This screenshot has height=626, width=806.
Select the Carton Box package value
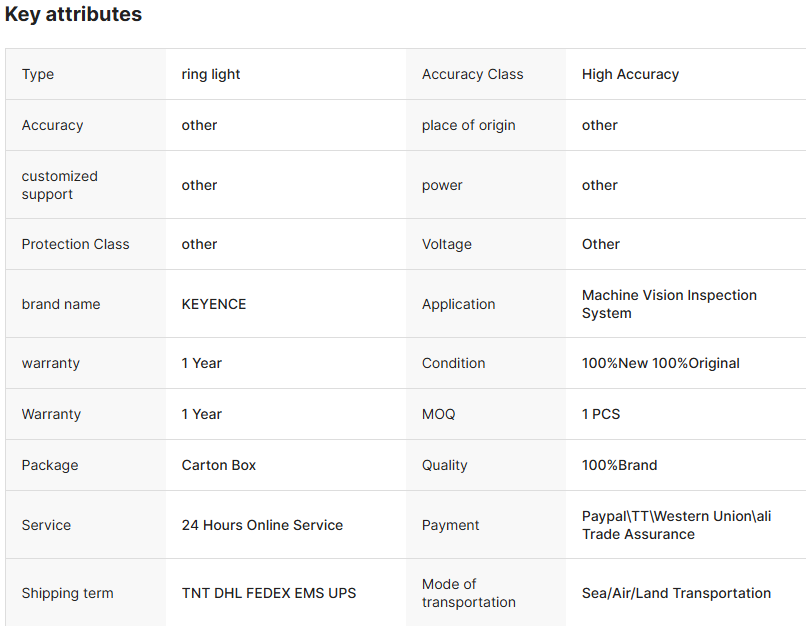pos(219,465)
